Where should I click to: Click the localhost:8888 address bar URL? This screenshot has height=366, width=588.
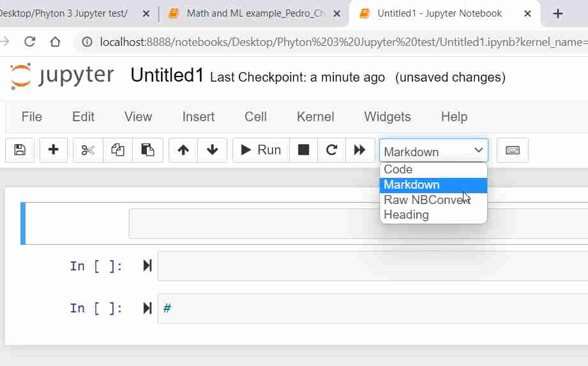click(x=344, y=42)
